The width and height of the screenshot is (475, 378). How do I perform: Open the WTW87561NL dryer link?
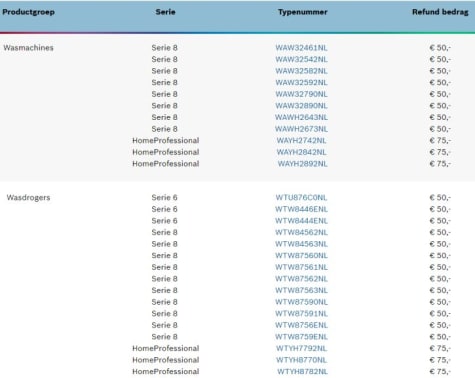click(301, 267)
